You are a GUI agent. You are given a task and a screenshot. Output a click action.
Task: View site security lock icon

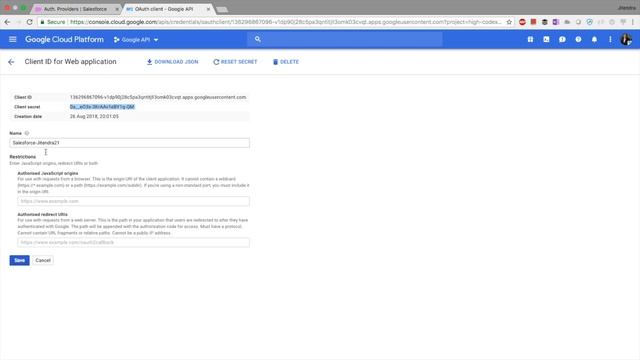click(x=42, y=22)
